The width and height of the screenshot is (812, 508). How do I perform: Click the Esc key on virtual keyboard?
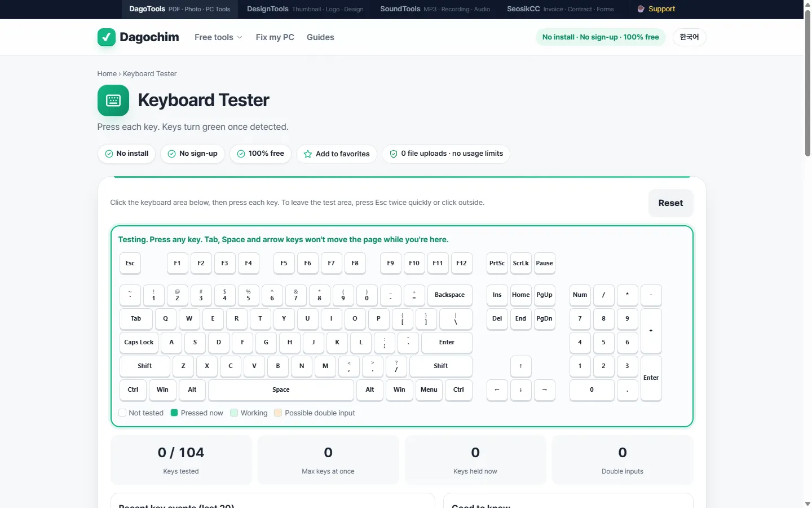click(130, 264)
